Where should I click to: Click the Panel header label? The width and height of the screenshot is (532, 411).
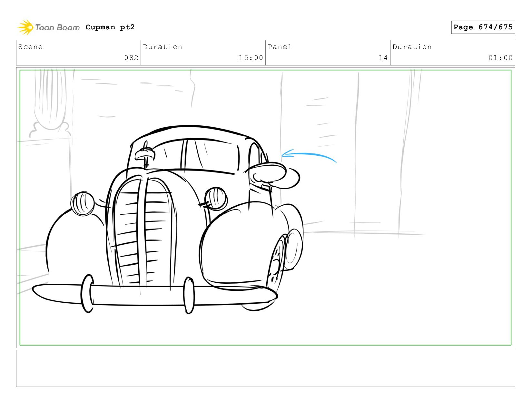280,47
